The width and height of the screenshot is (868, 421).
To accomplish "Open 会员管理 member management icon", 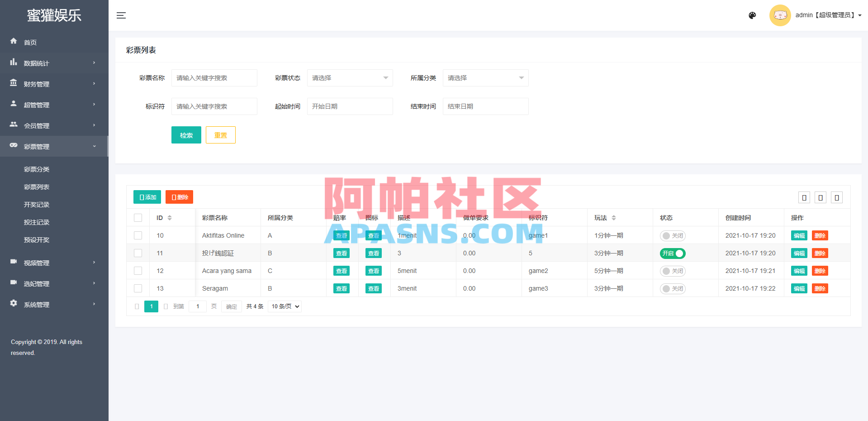I will pos(14,125).
